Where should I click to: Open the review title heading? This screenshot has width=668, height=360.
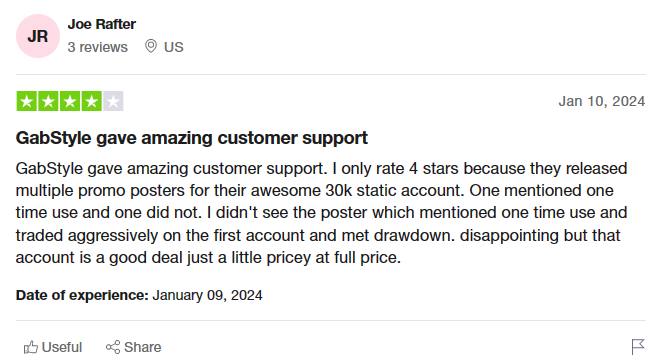(192, 138)
